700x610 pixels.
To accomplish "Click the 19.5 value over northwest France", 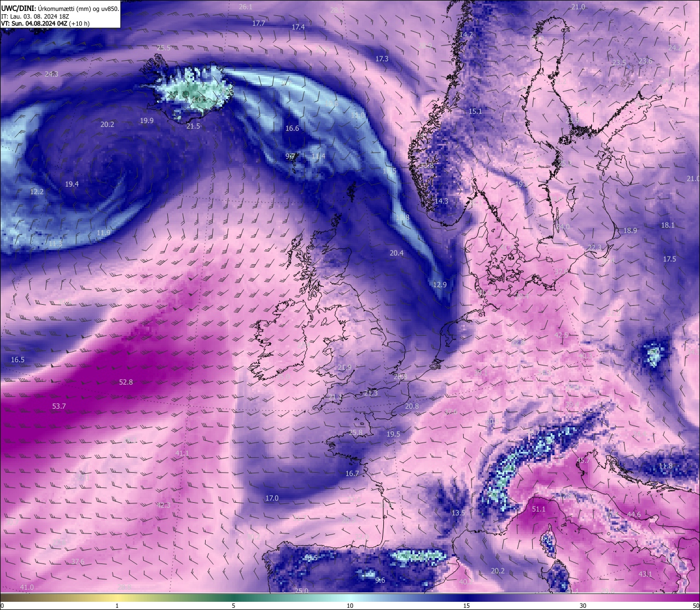I will (393, 434).
